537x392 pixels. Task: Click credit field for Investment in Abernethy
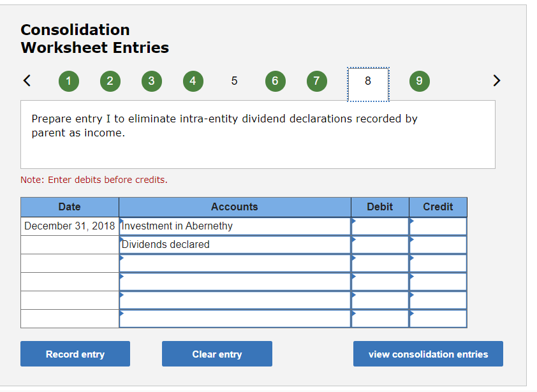(438, 226)
